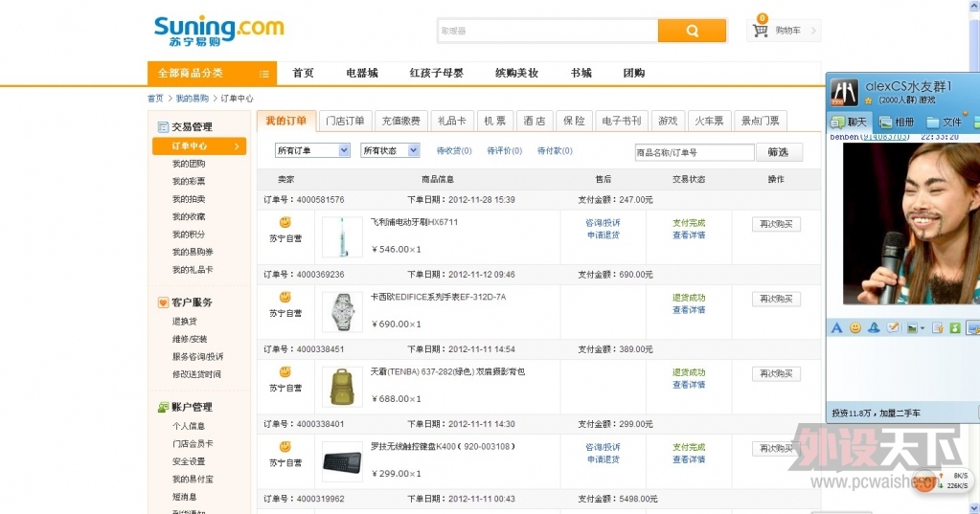The height and width of the screenshot is (514, 980).
Task: Switch to 相册 tab in chat window
Action: [x=897, y=122]
